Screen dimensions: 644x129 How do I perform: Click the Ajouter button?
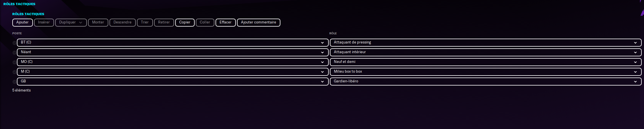[23, 22]
